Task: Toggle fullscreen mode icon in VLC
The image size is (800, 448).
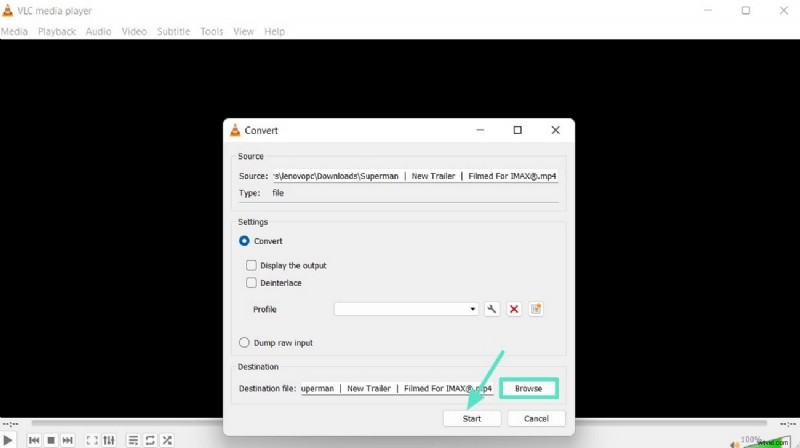Action: pyautogui.click(x=92, y=440)
